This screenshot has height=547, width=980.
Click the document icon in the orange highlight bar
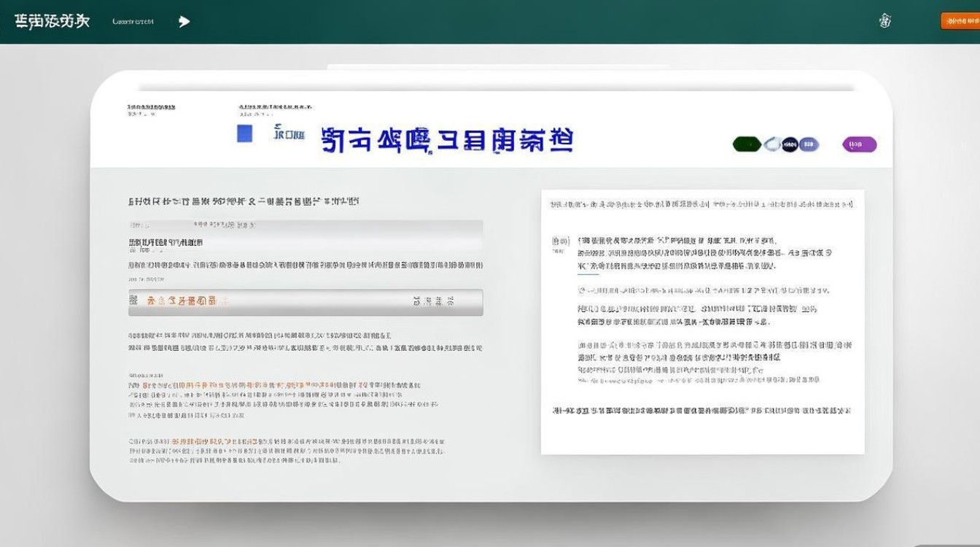(x=134, y=300)
